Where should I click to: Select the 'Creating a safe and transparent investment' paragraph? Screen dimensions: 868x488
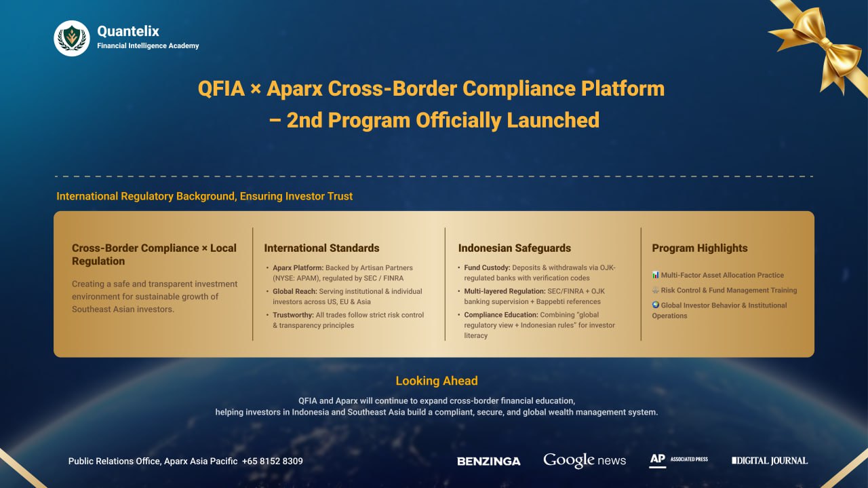click(x=155, y=297)
